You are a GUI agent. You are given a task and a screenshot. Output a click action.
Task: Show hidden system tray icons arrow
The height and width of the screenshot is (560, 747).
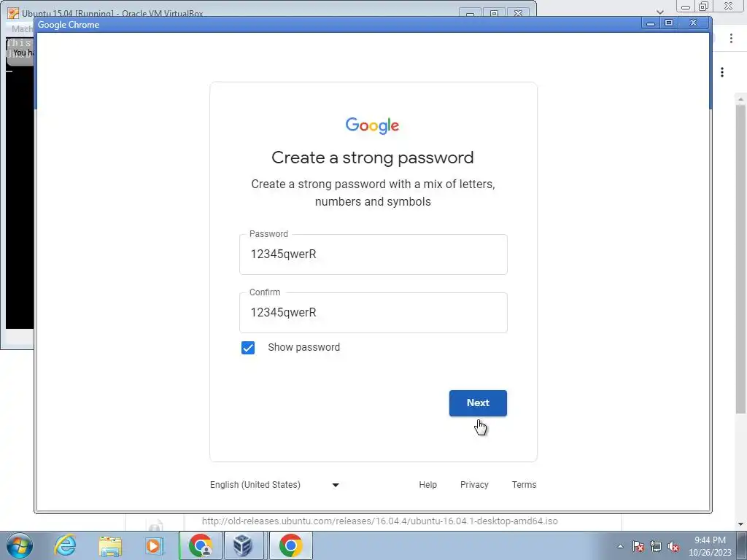pos(620,546)
